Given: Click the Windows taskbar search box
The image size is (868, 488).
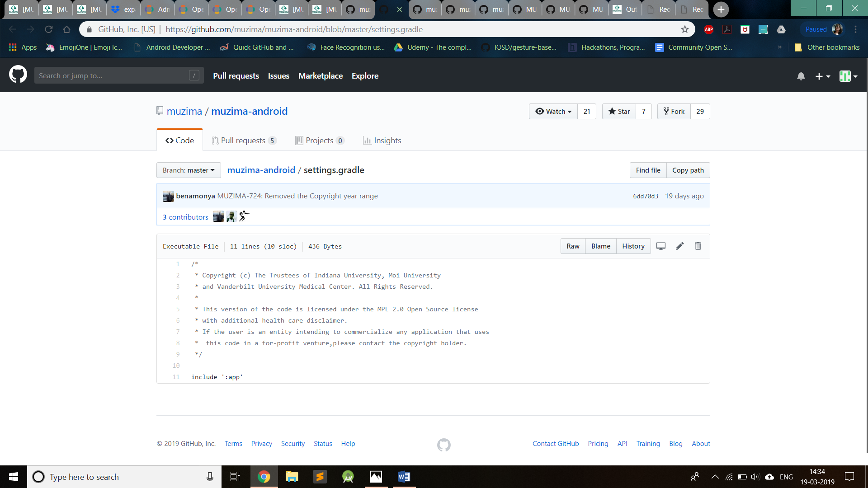Looking at the screenshot, I should click(x=124, y=477).
